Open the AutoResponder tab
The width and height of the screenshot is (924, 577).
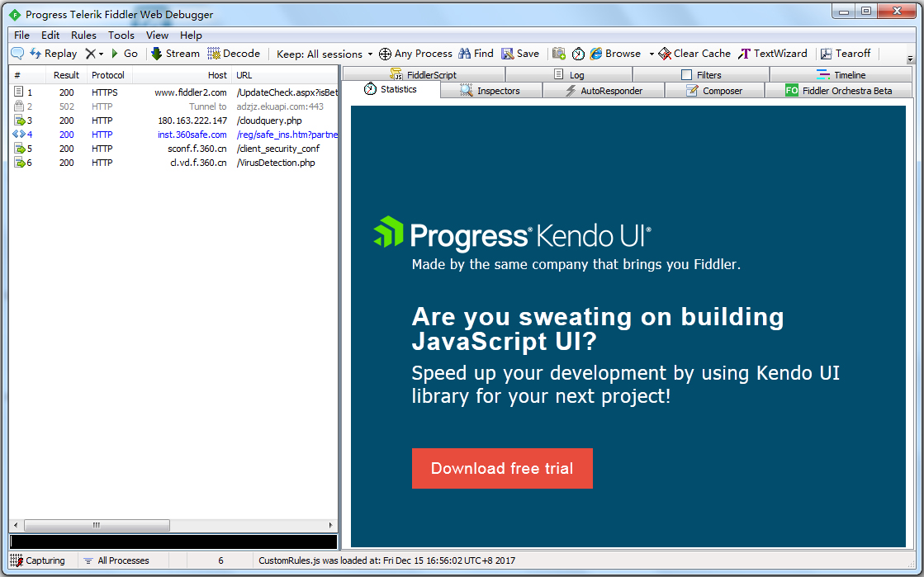[x=604, y=91]
